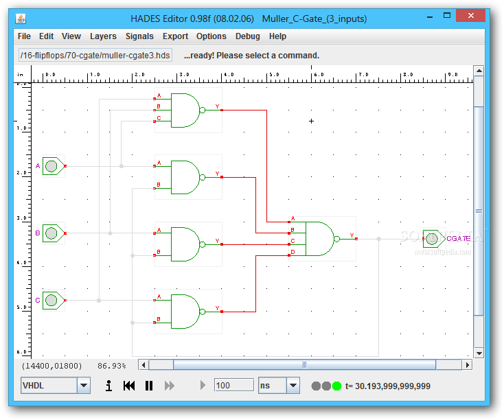Screen dimensions: 504x420
Task: Click the green simulation status light
Action: pyautogui.click(x=336, y=386)
